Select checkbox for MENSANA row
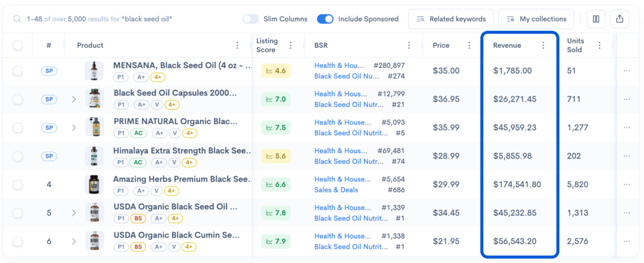Screen dimensions: 644x263 18,70
